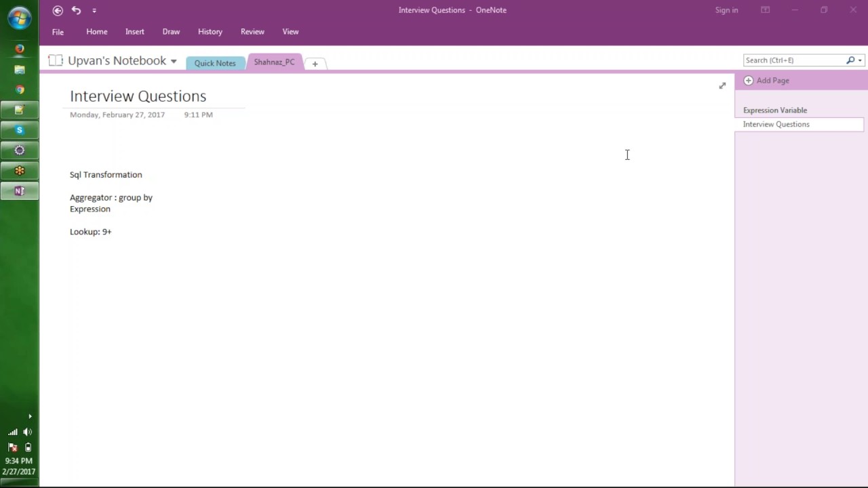Create a new section with plus tab
This screenshot has height=488, width=868.
315,64
